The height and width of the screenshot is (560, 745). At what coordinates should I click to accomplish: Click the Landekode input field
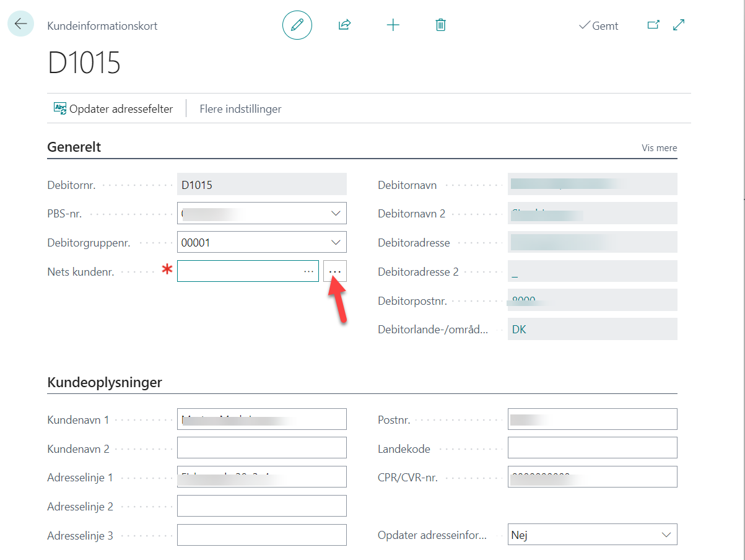(x=591, y=448)
